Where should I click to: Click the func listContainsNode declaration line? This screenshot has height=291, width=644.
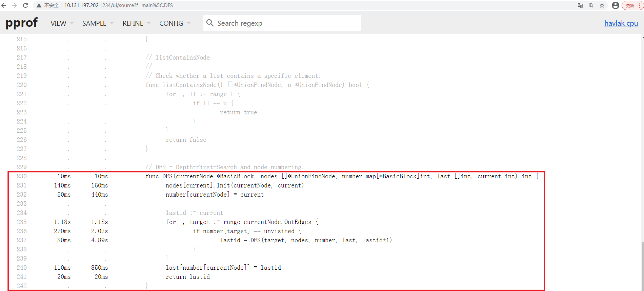coord(257,85)
